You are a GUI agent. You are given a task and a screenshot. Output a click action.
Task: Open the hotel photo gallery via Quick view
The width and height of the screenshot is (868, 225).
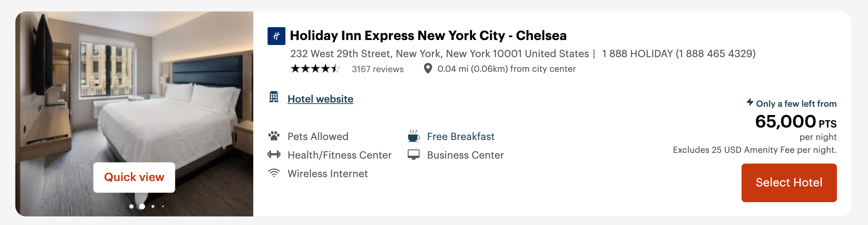click(134, 177)
